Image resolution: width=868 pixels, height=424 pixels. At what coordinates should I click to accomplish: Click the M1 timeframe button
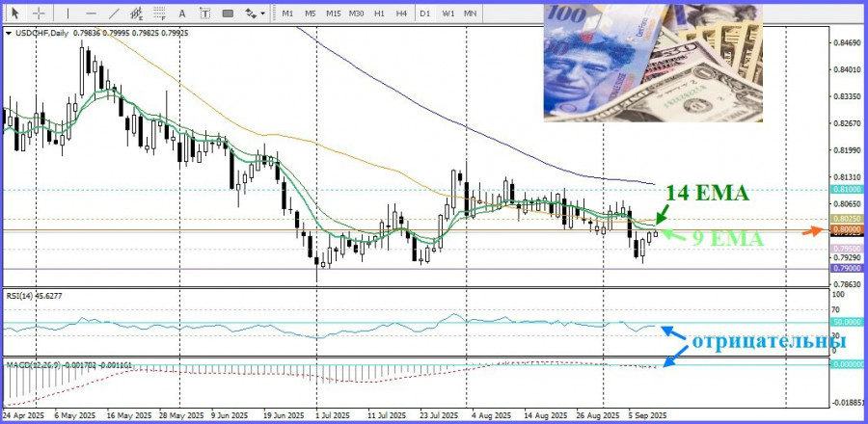click(x=287, y=13)
